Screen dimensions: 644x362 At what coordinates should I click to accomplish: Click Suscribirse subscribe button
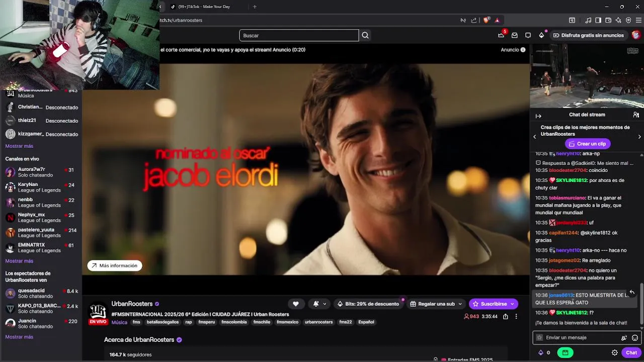pos(493,304)
